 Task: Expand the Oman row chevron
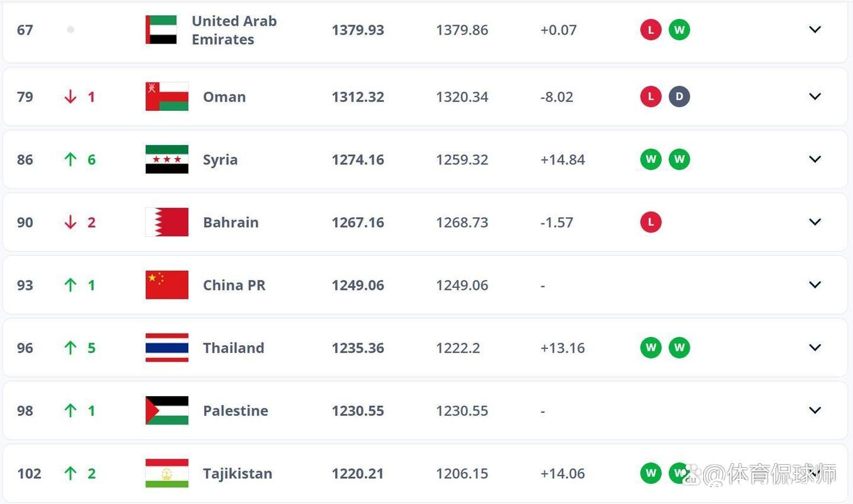pyautogui.click(x=815, y=96)
